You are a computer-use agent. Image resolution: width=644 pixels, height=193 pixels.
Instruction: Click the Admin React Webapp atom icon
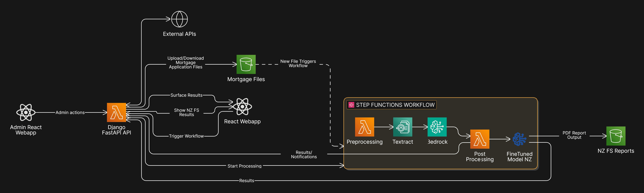[26, 112]
